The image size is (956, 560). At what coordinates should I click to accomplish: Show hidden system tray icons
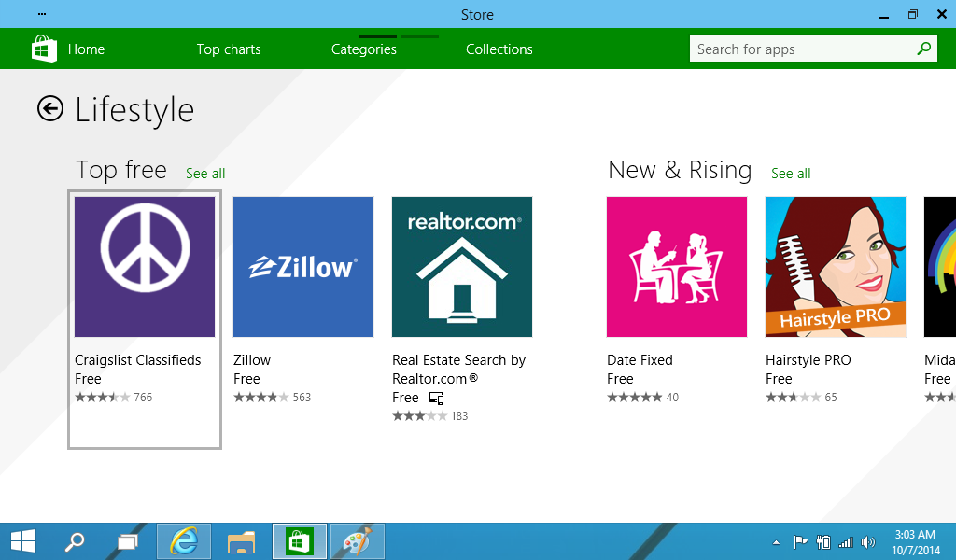(776, 541)
